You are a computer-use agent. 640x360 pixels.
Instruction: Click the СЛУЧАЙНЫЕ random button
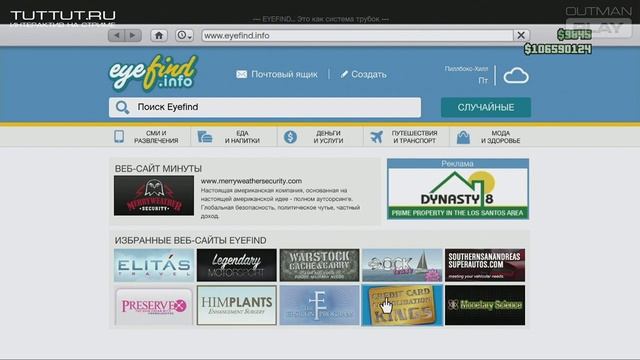pos(486,107)
